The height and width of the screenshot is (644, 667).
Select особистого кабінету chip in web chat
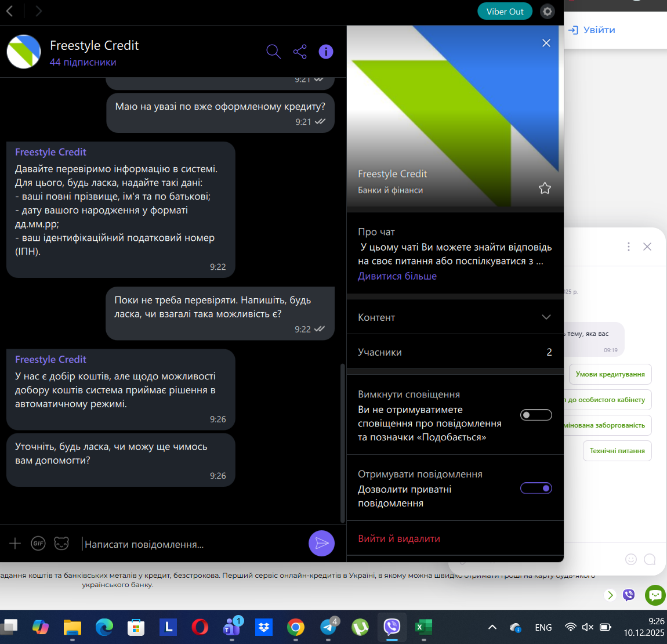click(x=607, y=400)
